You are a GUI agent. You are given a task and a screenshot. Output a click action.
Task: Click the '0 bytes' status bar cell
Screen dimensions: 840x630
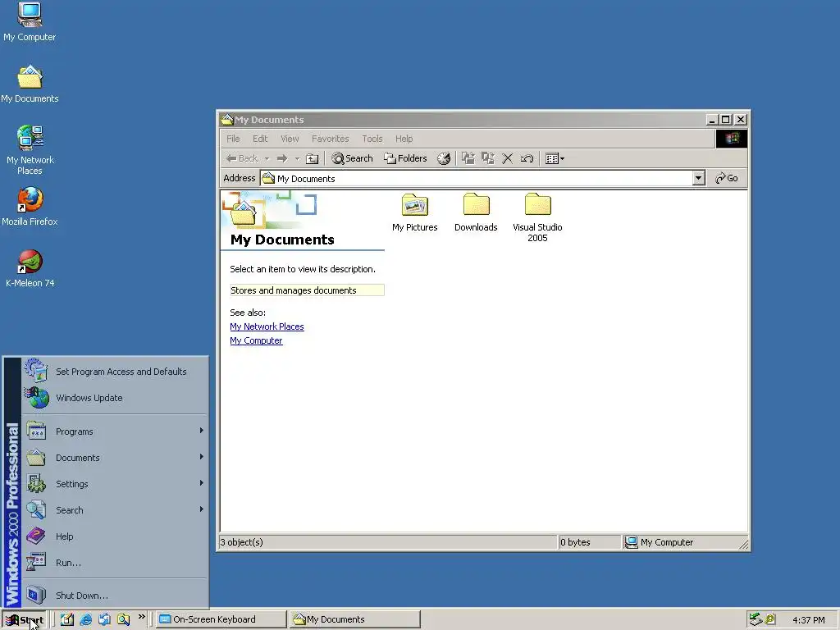point(589,542)
